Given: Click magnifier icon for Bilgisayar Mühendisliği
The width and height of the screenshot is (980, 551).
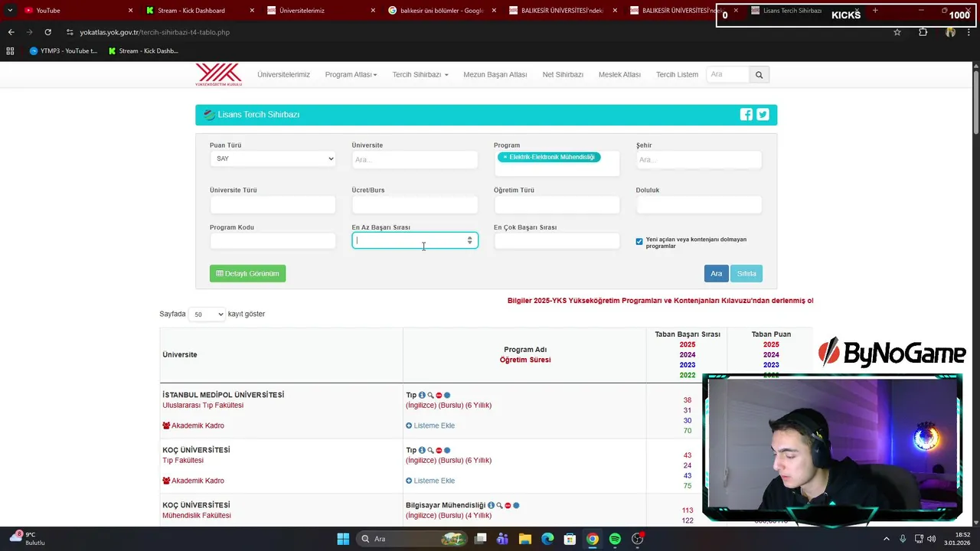Looking at the screenshot, I should pyautogui.click(x=499, y=506).
